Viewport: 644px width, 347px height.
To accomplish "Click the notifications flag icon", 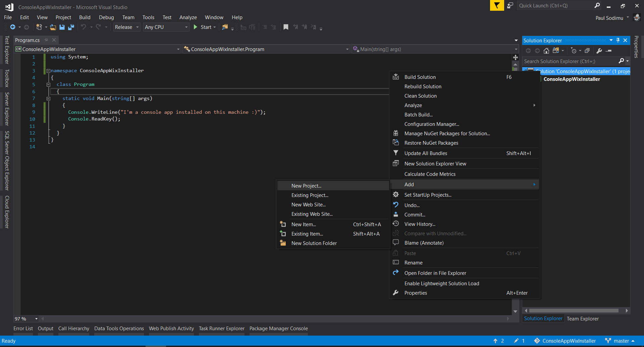I will pos(497,5).
